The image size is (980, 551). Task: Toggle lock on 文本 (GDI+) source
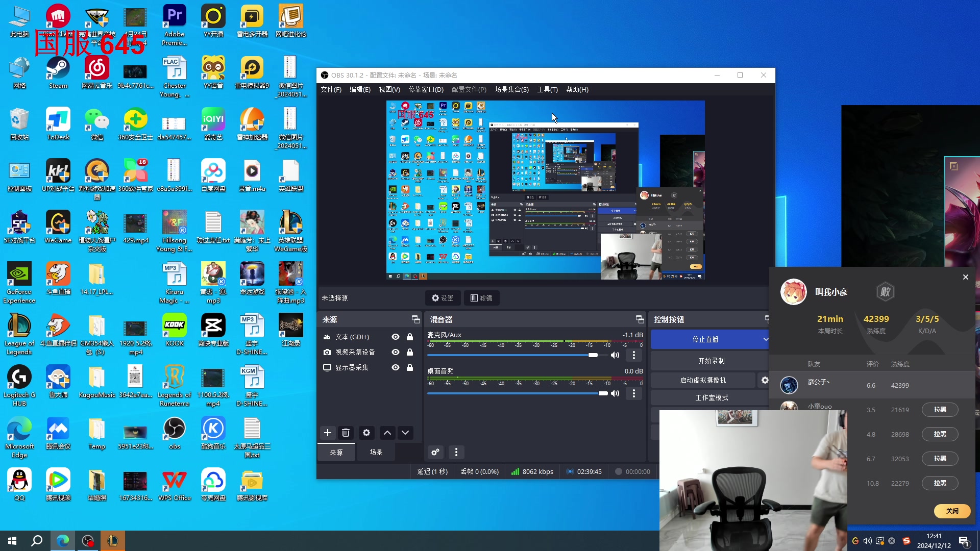410,337
